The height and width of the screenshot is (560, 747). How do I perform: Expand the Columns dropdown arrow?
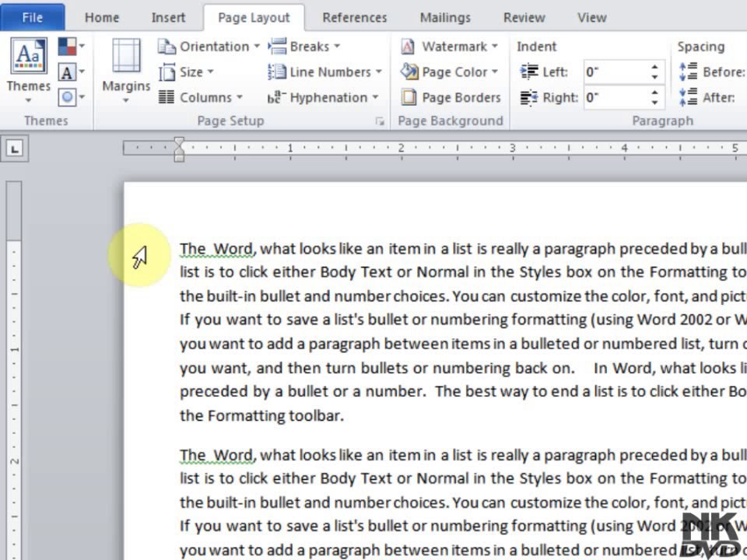coord(239,98)
